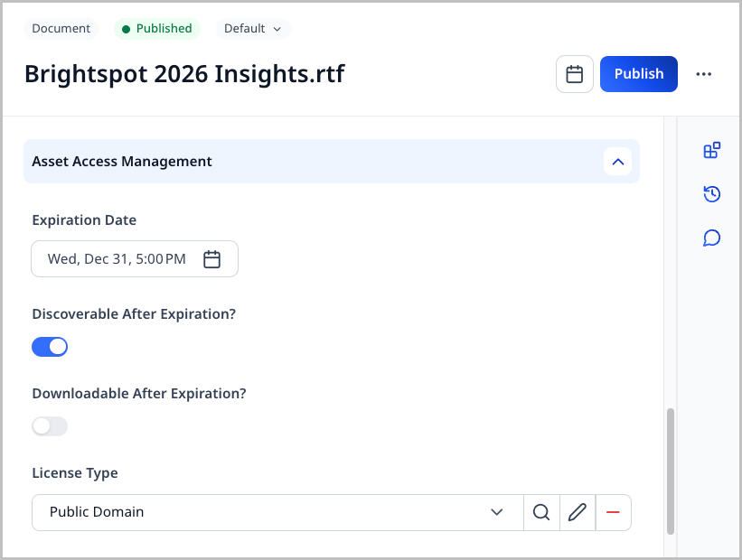Search license types with the magnifier icon
The width and height of the screenshot is (742, 560).
pyautogui.click(x=541, y=512)
